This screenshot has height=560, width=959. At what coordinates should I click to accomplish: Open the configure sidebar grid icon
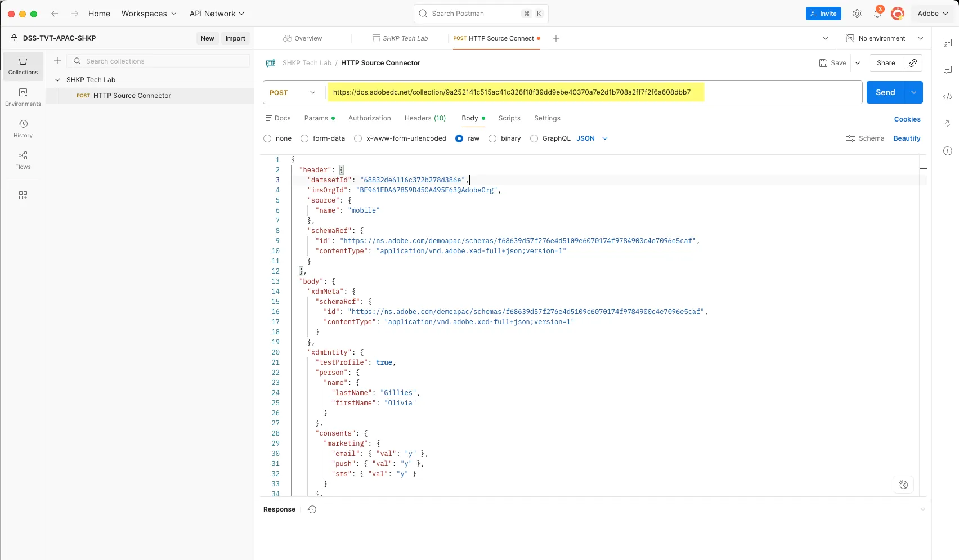pos(23,195)
